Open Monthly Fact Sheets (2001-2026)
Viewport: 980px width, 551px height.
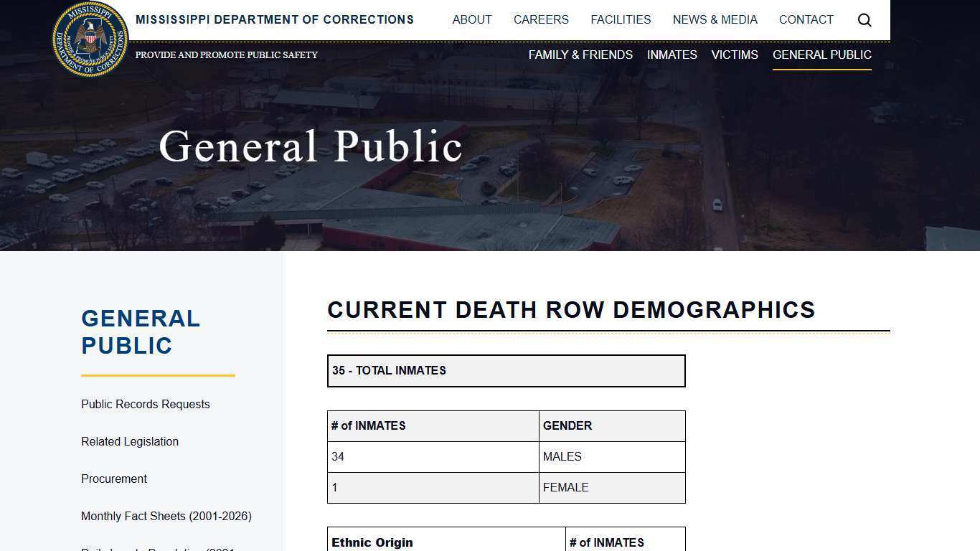(x=166, y=516)
